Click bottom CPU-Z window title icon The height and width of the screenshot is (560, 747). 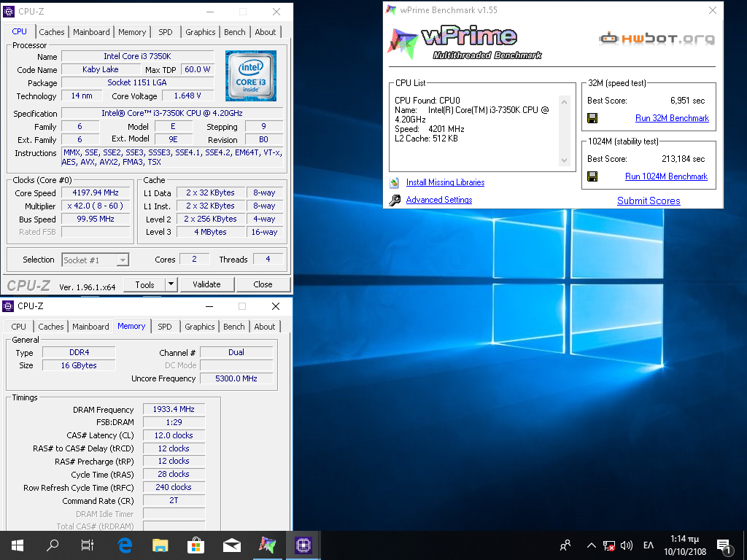click(8, 306)
